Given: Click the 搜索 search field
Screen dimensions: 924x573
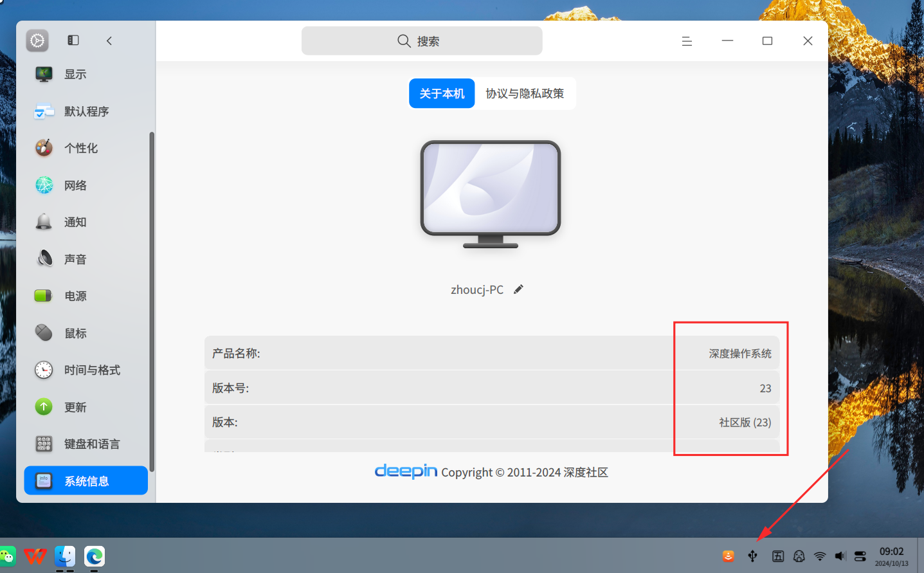Looking at the screenshot, I should (x=422, y=41).
